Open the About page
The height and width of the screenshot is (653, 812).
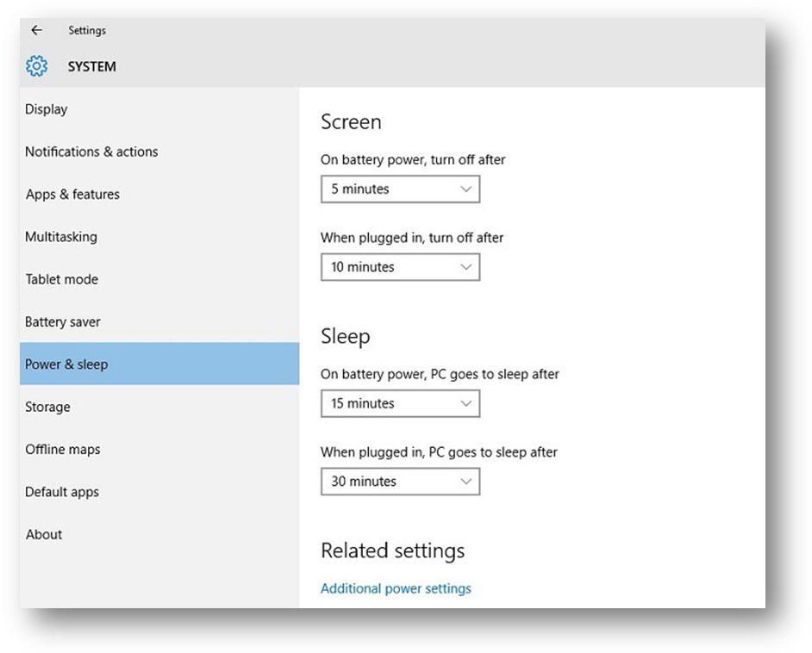click(44, 534)
